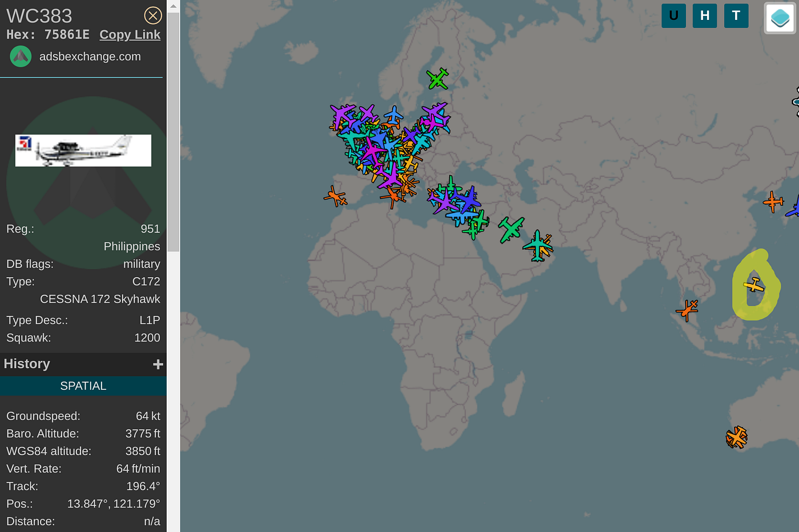Toggle the U map button
This screenshot has width=799, height=532.
click(673, 15)
